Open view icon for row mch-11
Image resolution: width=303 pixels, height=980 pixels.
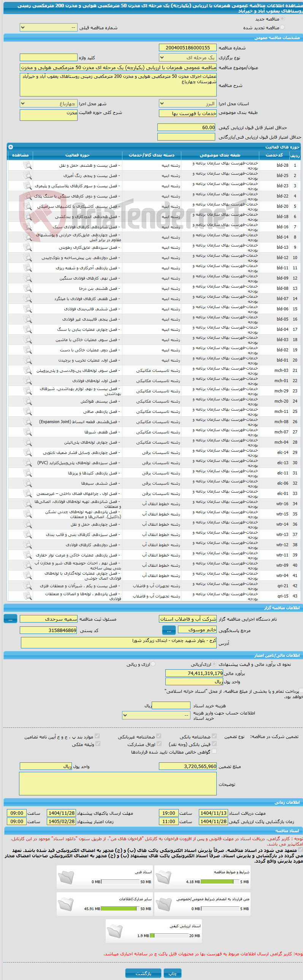[x=27, y=412]
